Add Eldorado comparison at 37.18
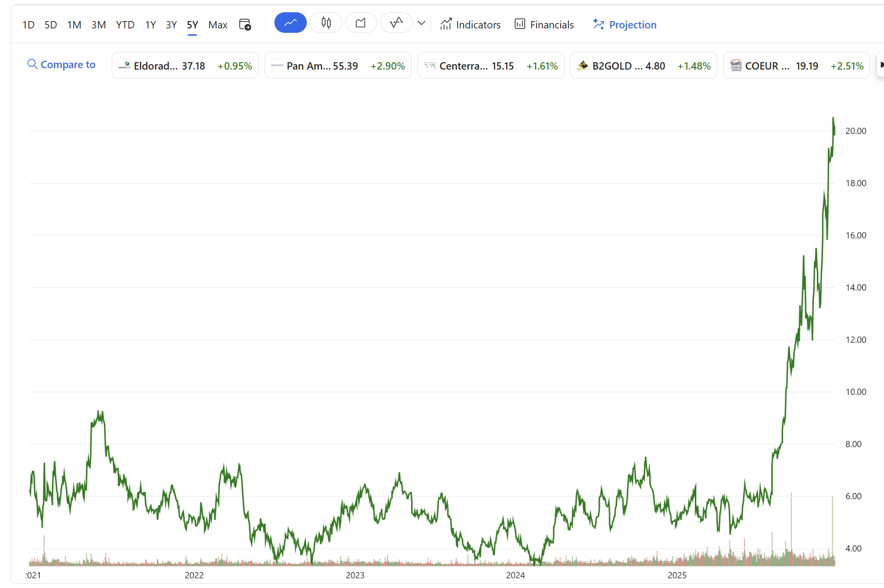884x588 pixels. [x=185, y=65]
